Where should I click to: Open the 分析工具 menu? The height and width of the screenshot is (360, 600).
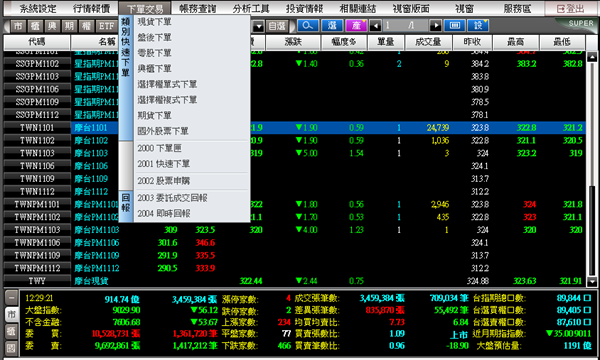click(x=251, y=8)
